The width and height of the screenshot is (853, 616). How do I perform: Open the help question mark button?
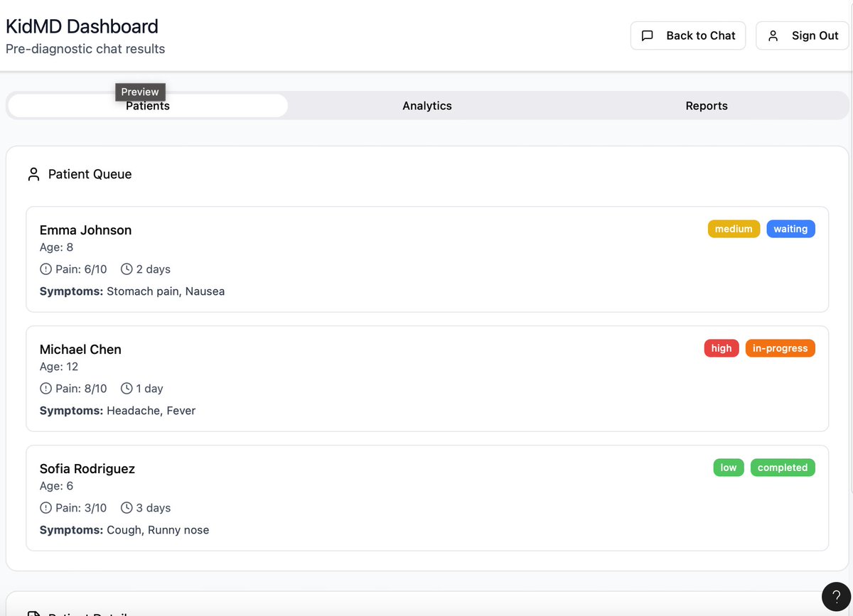[836, 596]
